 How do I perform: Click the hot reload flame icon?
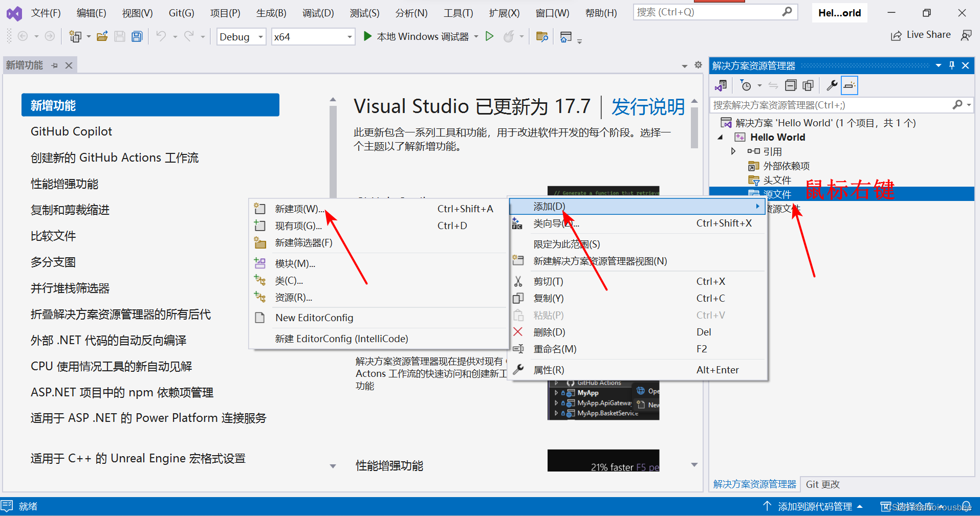509,36
